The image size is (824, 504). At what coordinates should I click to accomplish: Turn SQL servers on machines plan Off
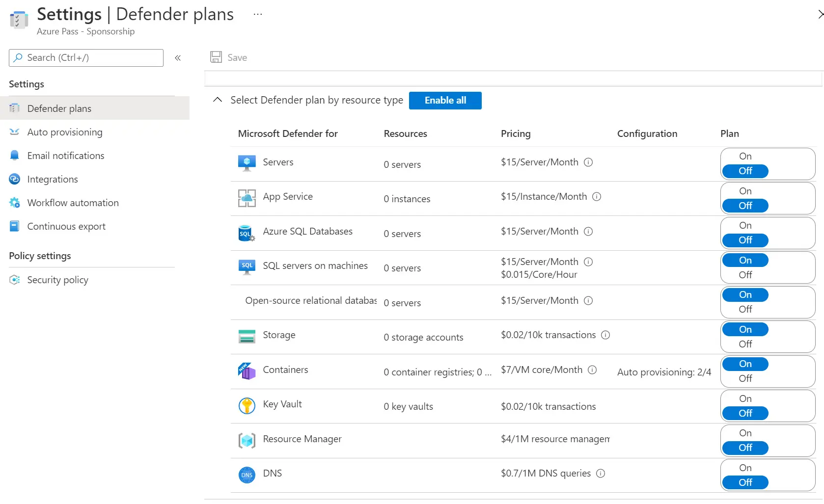coord(745,275)
